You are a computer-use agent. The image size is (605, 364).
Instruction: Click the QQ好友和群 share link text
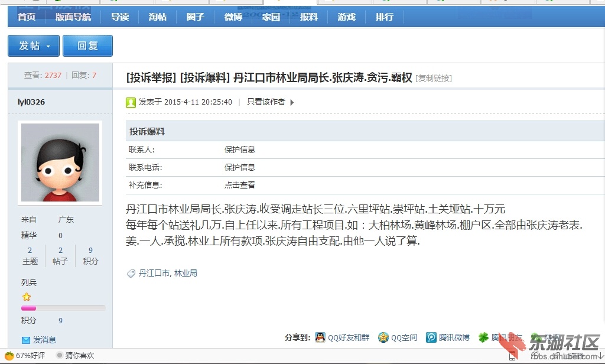tap(349, 338)
